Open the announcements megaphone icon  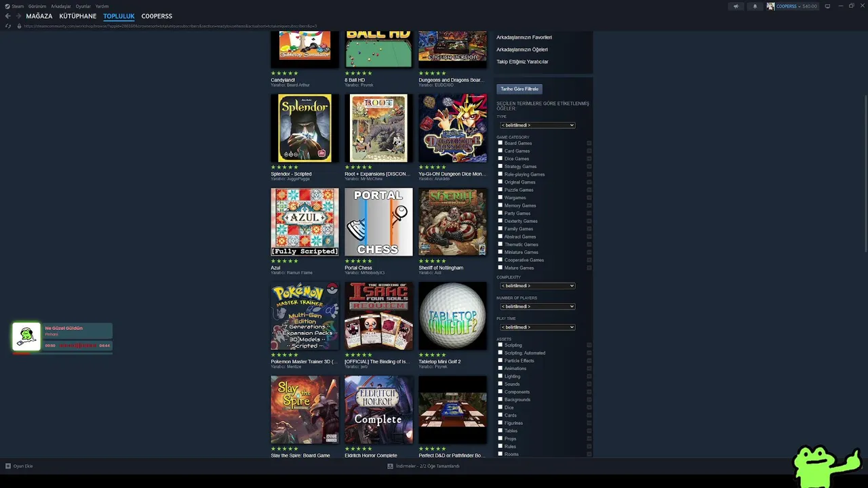click(736, 6)
